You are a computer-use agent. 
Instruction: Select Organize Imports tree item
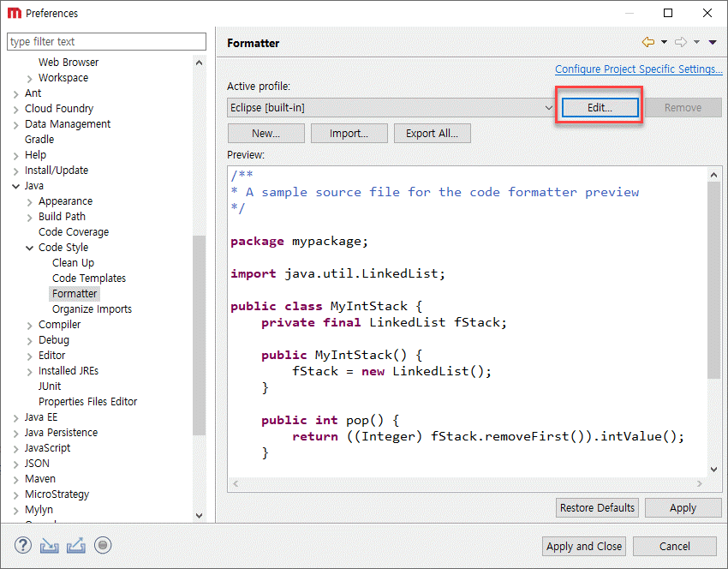(x=92, y=308)
